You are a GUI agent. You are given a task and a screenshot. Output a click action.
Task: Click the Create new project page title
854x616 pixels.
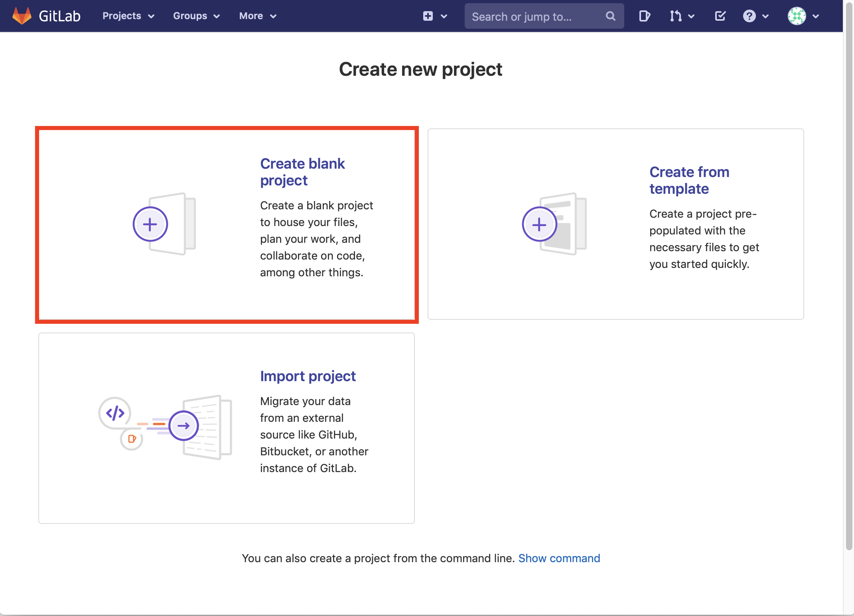click(420, 69)
